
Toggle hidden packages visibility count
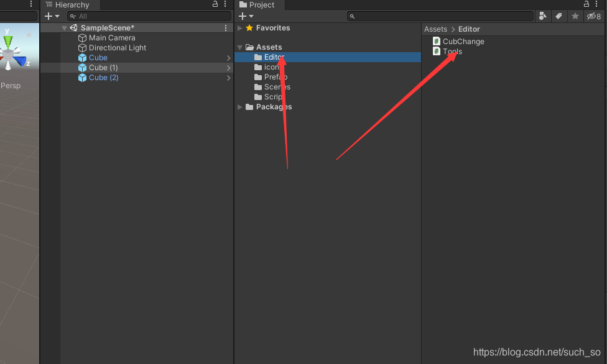[594, 16]
